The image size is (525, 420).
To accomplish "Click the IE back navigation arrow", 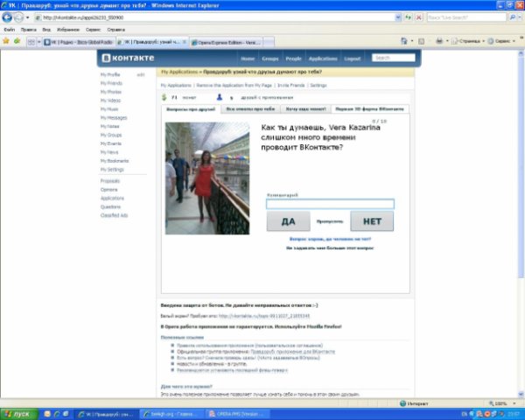I will (8, 17).
